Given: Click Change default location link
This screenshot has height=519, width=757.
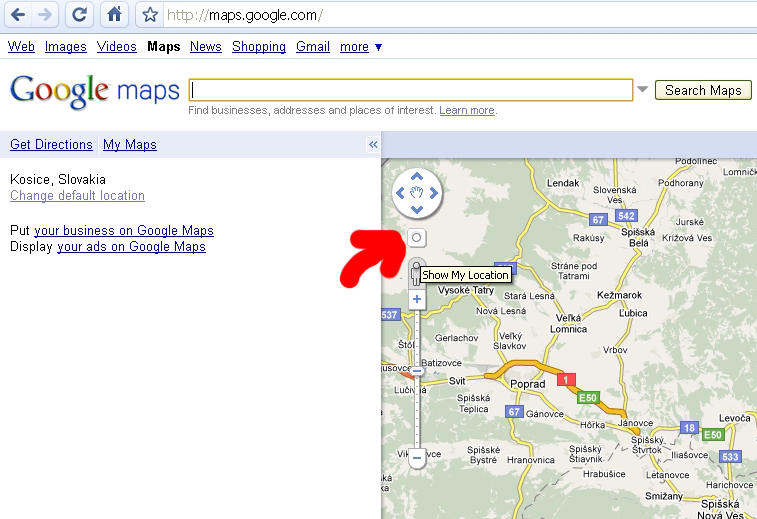Looking at the screenshot, I should (x=77, y=196).
